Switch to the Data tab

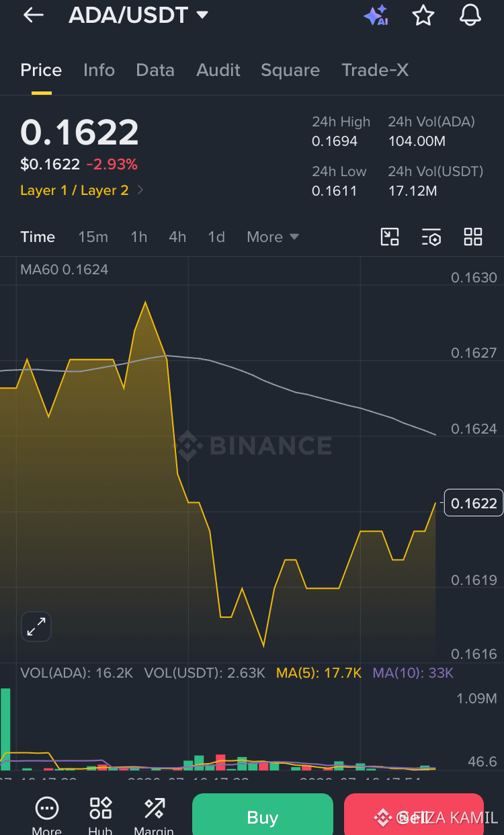(155, 70)
